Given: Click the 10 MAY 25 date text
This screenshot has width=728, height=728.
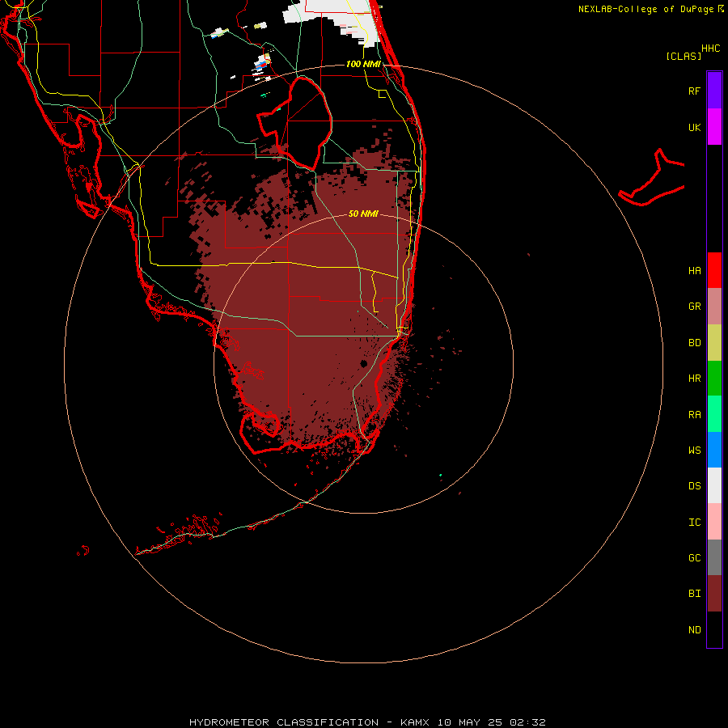Looking at the screenshot, I should click(469, 722).
